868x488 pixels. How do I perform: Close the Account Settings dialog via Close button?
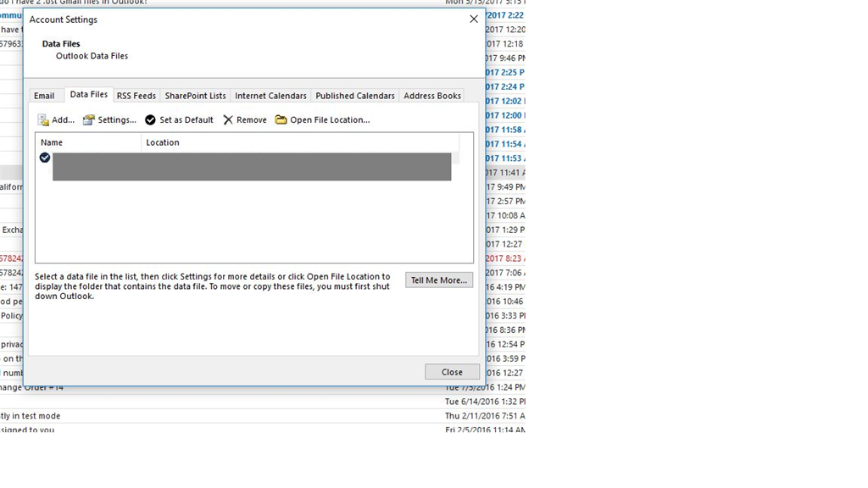pos(452,372)
